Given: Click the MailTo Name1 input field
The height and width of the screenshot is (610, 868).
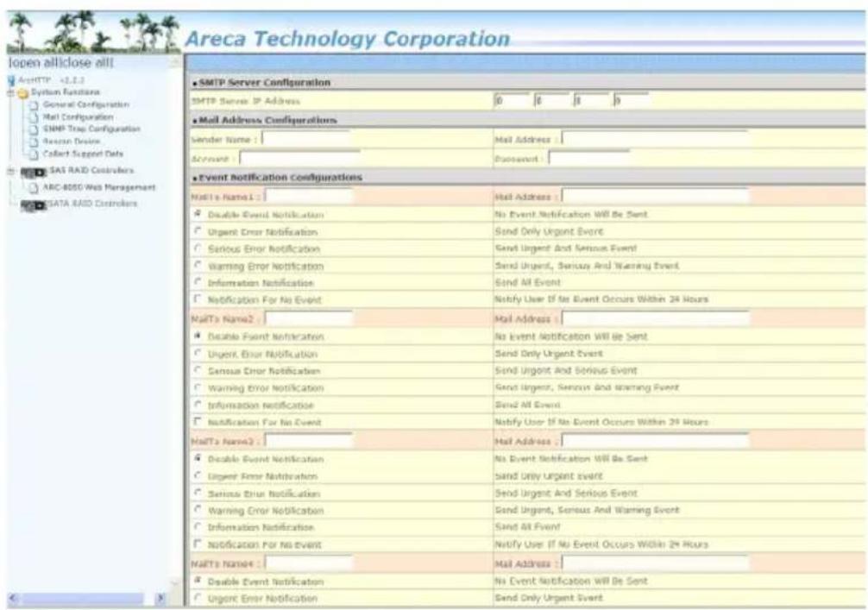Looking at the screenshot, I should [x=309, y=196].
